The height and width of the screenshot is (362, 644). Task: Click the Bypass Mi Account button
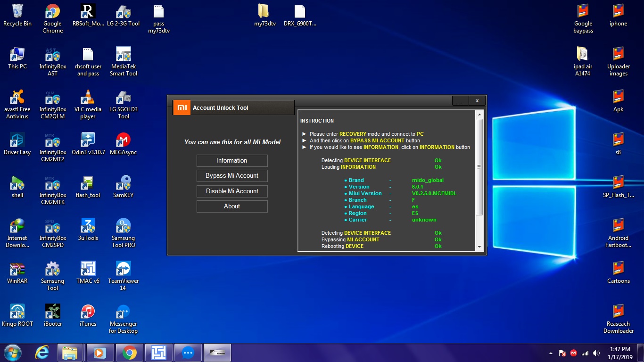232,176
